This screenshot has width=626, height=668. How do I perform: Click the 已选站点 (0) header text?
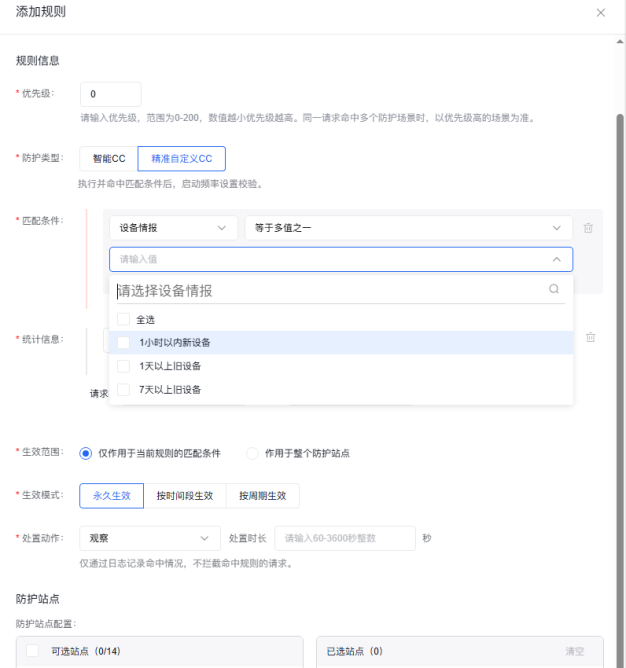point(355,651)
